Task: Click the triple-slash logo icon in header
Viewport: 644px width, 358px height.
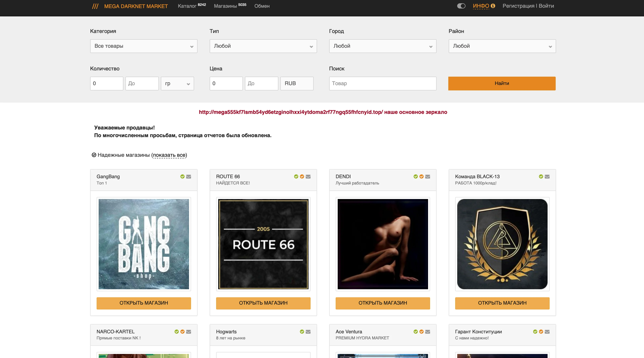Action: click(95, 6)
